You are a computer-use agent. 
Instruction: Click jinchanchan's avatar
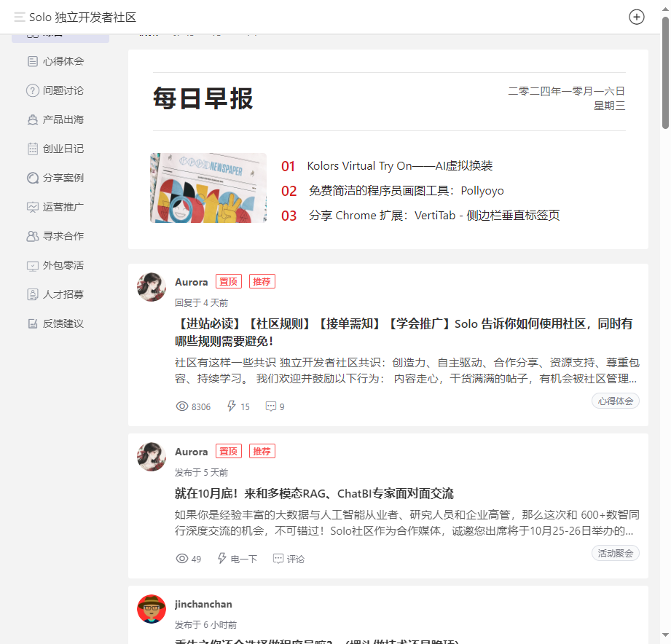(x=152, y=609)
